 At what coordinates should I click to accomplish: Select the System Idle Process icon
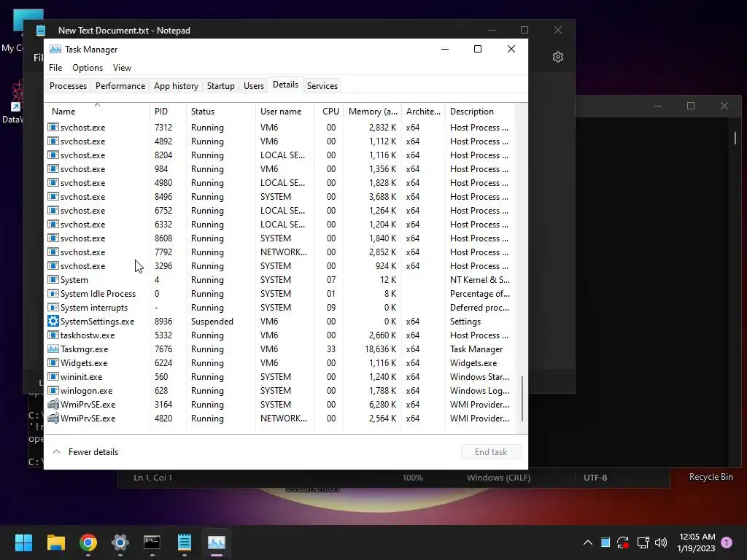coord(53,294)
